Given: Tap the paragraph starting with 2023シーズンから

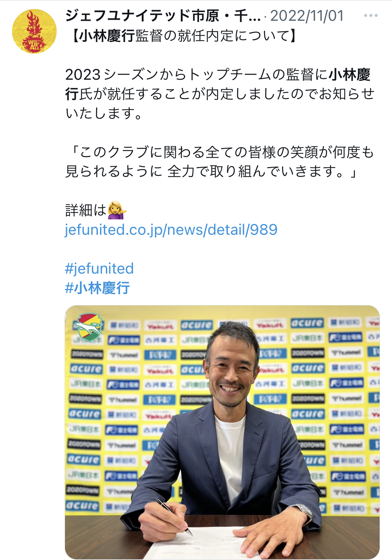Looking at the screenshot, I should 219,94.
